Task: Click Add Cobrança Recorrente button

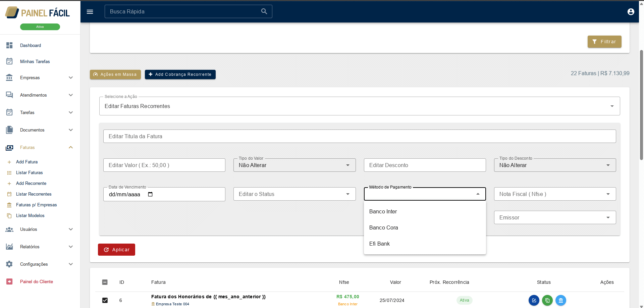Action: click(x=180, y=74)
